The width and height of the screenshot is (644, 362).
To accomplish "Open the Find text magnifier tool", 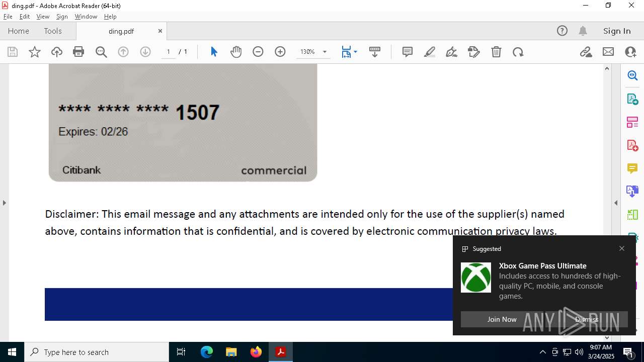I will (x=101, y=52).
